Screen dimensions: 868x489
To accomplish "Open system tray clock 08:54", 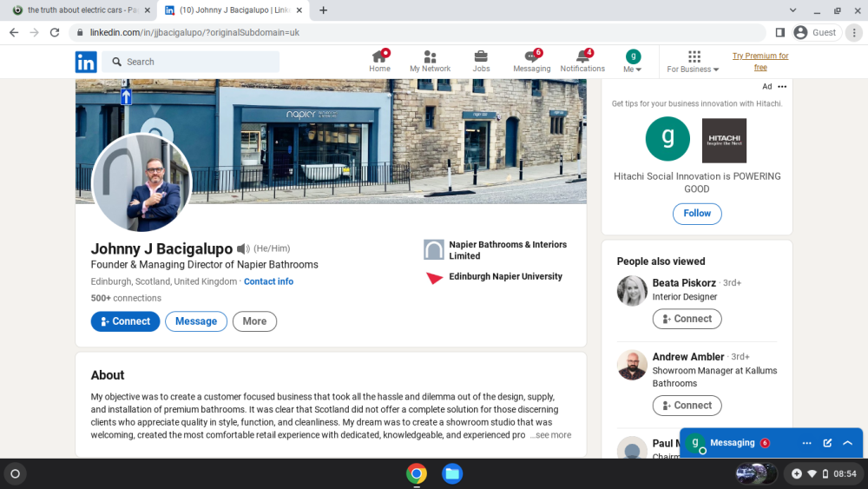I will (x=845, y=474).
